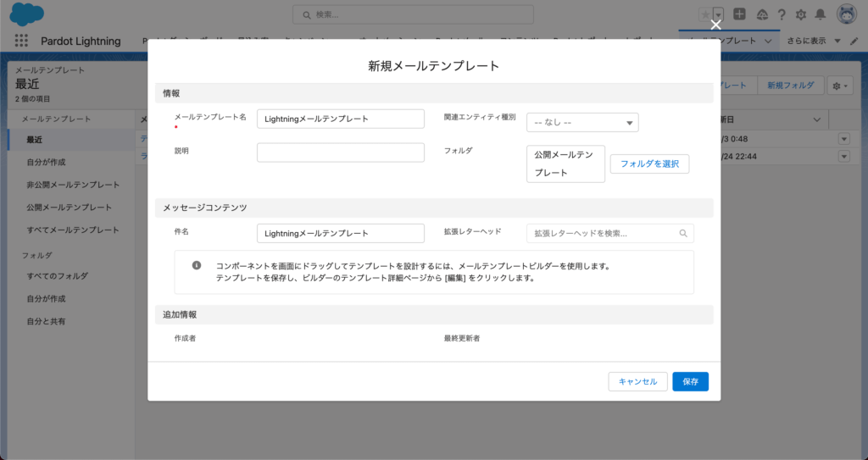Image resolution: width=868 pixels, height=460 pixels.
Task: Open the 関連エンティティ種別 dropdown
Action: [582, 122]
